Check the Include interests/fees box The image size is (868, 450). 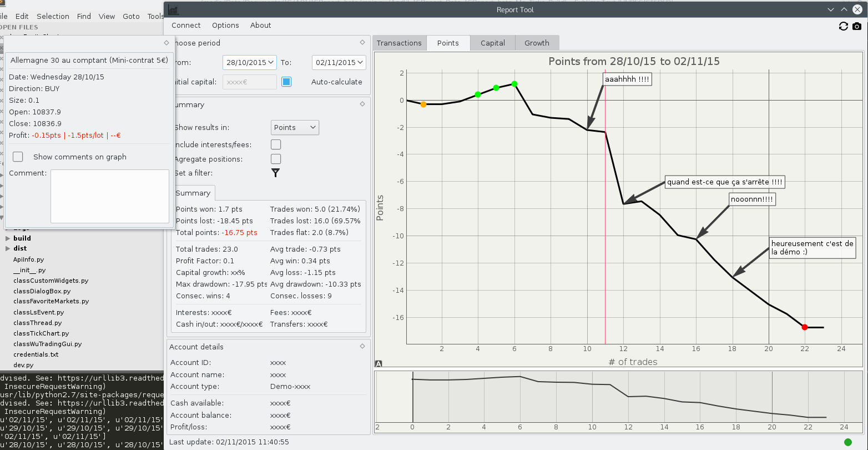(276, 144)
